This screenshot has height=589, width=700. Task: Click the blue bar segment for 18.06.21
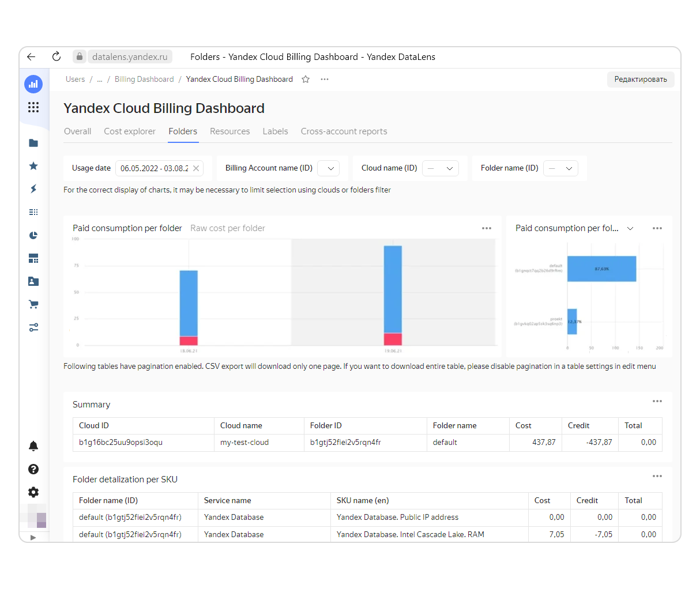pos(189,303)
